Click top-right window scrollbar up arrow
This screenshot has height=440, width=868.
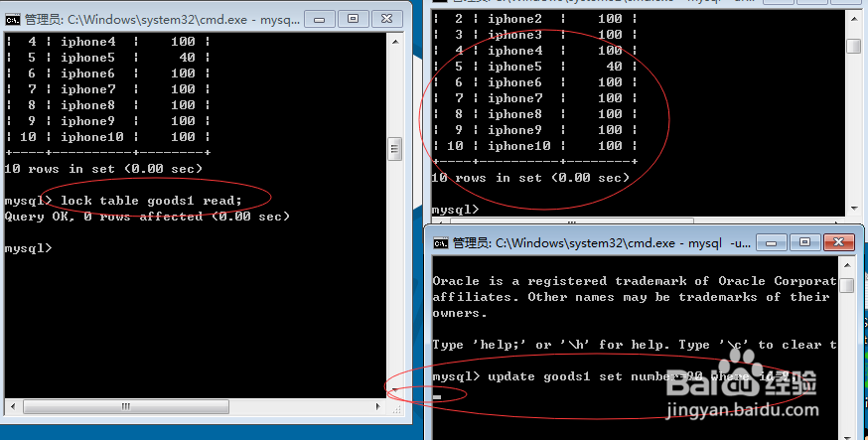854,19
